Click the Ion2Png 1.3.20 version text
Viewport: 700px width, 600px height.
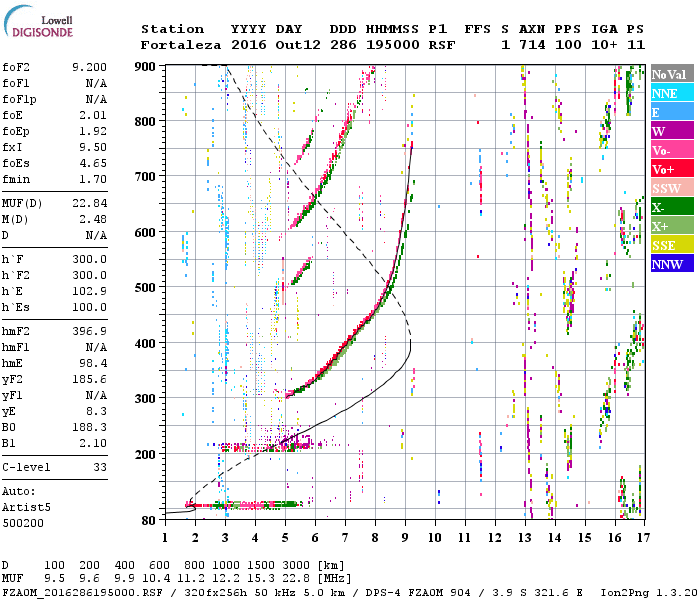pos(649,592)
